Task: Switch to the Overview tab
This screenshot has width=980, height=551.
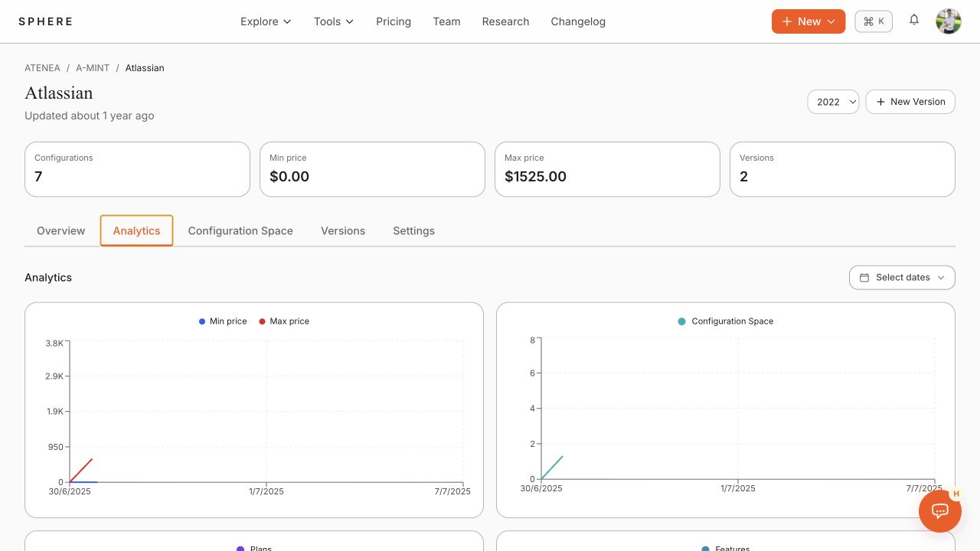Action: click(61, 231)
